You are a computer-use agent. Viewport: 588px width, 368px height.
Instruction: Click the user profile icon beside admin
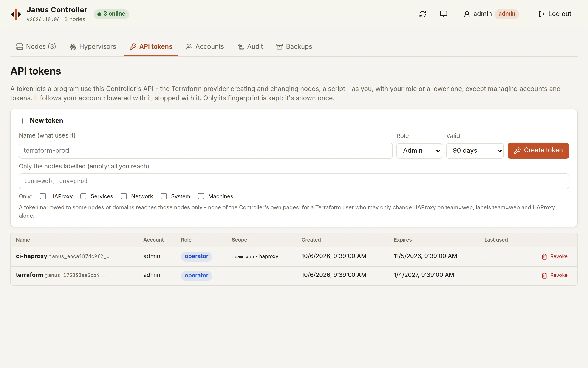(467, 14)
